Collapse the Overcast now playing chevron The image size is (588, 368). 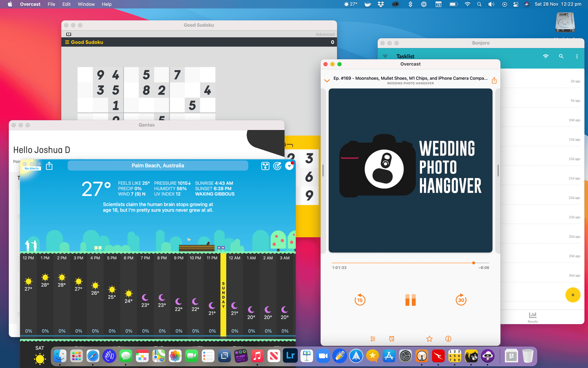[x=327, y=80]
